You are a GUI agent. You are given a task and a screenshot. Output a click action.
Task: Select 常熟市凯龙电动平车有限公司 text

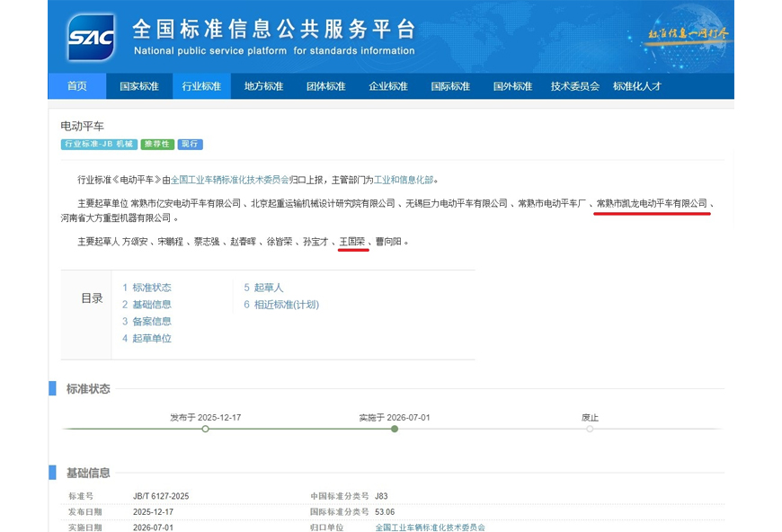(652, 203)
